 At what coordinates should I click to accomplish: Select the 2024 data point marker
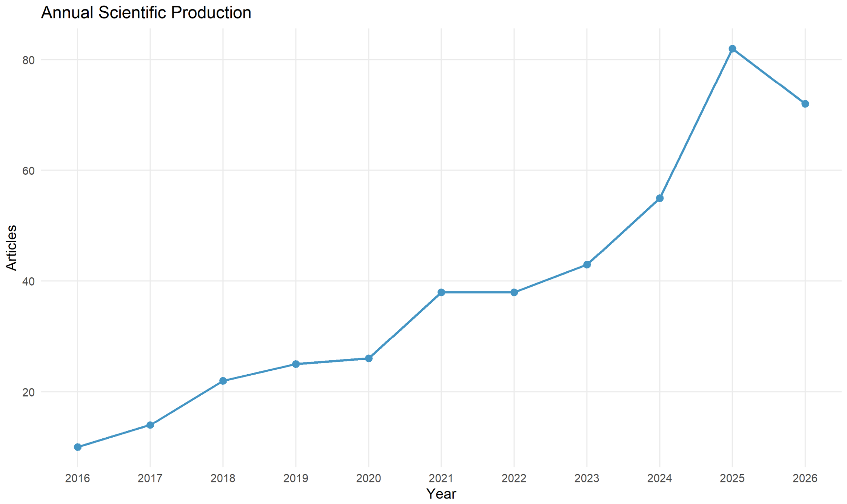660,198
